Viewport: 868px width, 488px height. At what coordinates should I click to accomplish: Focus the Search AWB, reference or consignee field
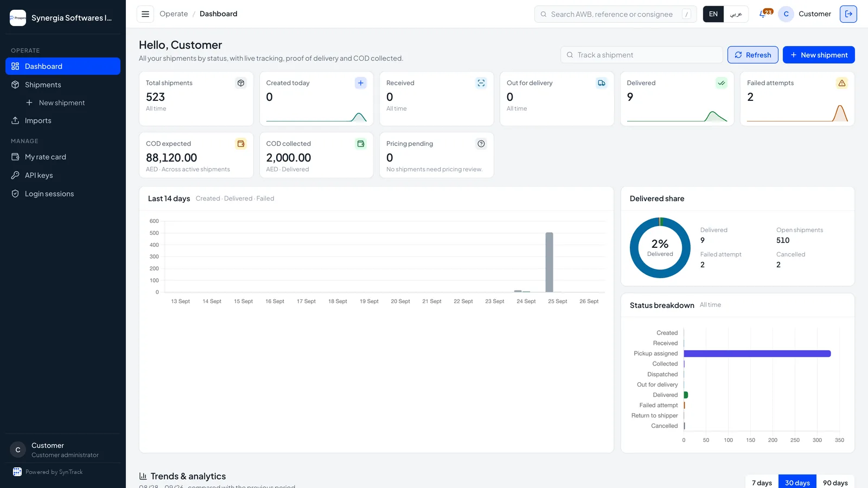(616, 14)
